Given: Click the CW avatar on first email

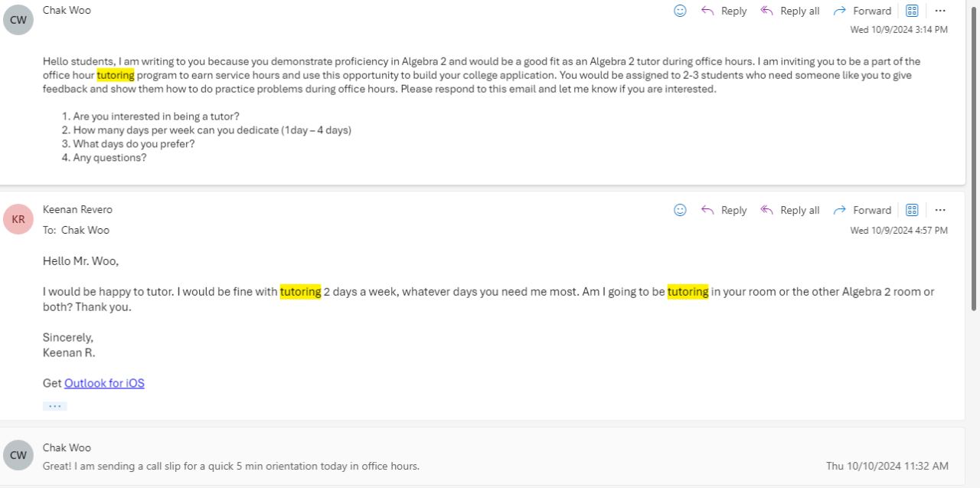Looking at the screenshot, I should coord(18,20).
